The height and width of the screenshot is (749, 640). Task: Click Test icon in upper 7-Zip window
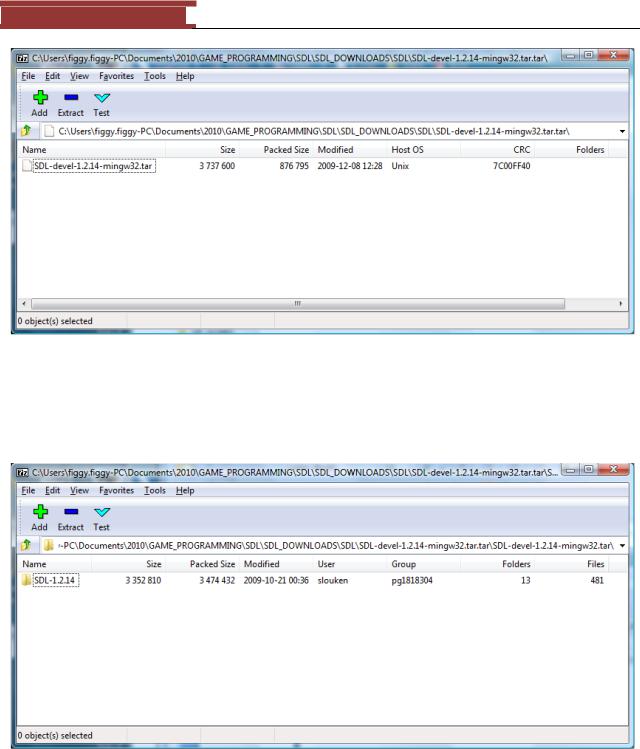[102, 98]
